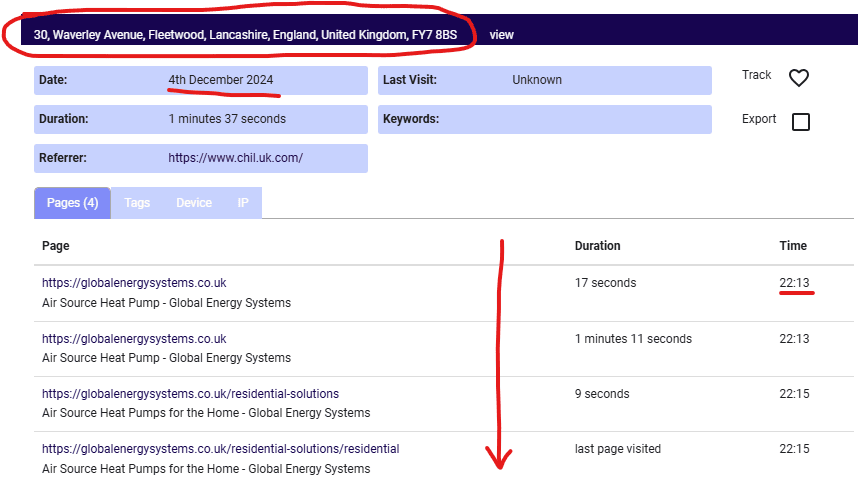This screenshot has width=858, height=502.
Task: Click the empty Keywords field
Action: pyautogui.click(x=544, y=119)
